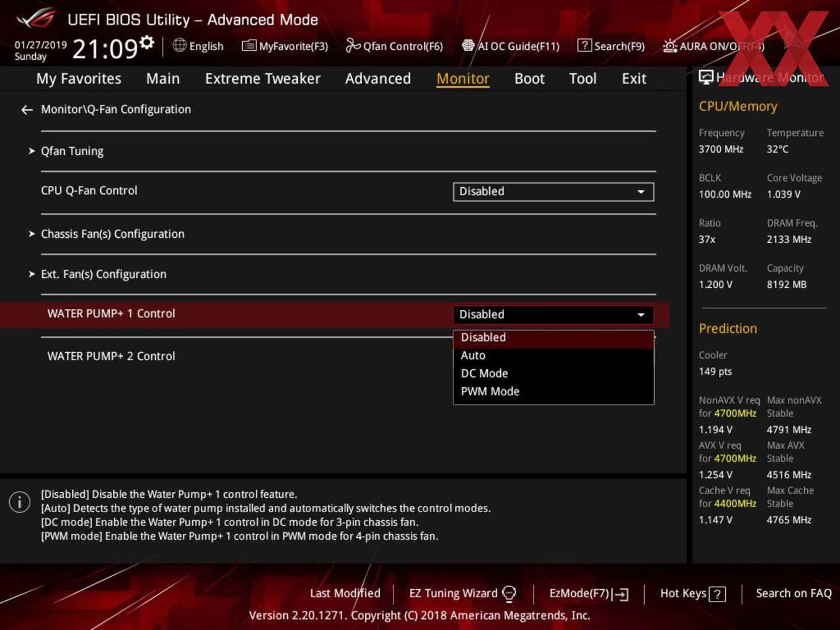This screenshot has height=630, width=840.
Task: Select PWM Mode option
Action: click(553, 392)
